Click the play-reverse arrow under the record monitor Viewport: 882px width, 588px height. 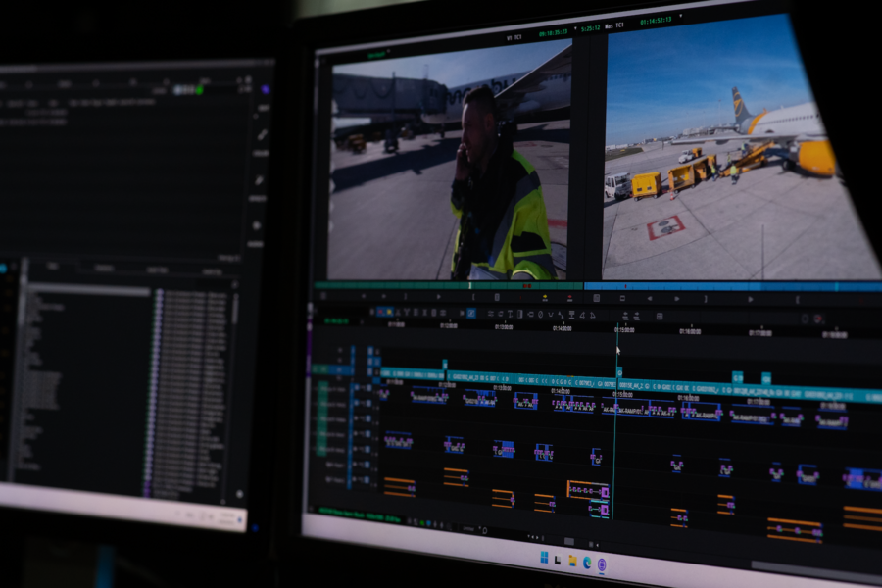coord(649,299)
